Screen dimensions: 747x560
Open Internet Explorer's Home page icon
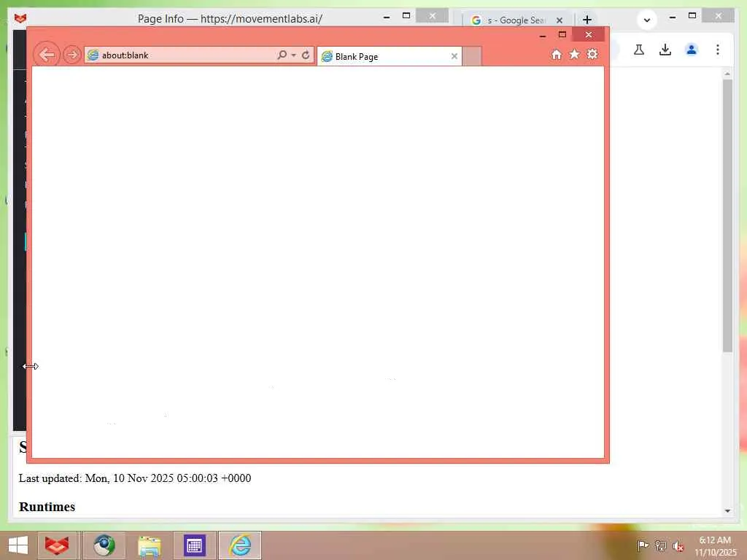pyautogui.click(x=557, y=54)
